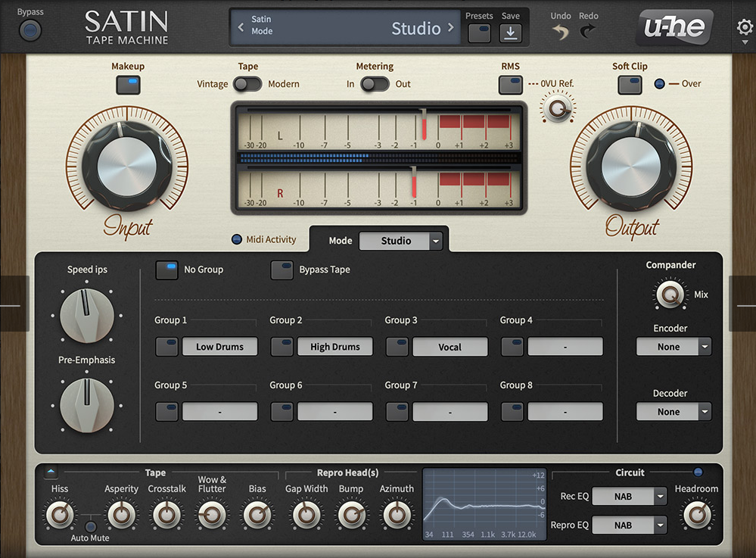
Task: Click the Bias knob
Action: (x=257, y=515)
